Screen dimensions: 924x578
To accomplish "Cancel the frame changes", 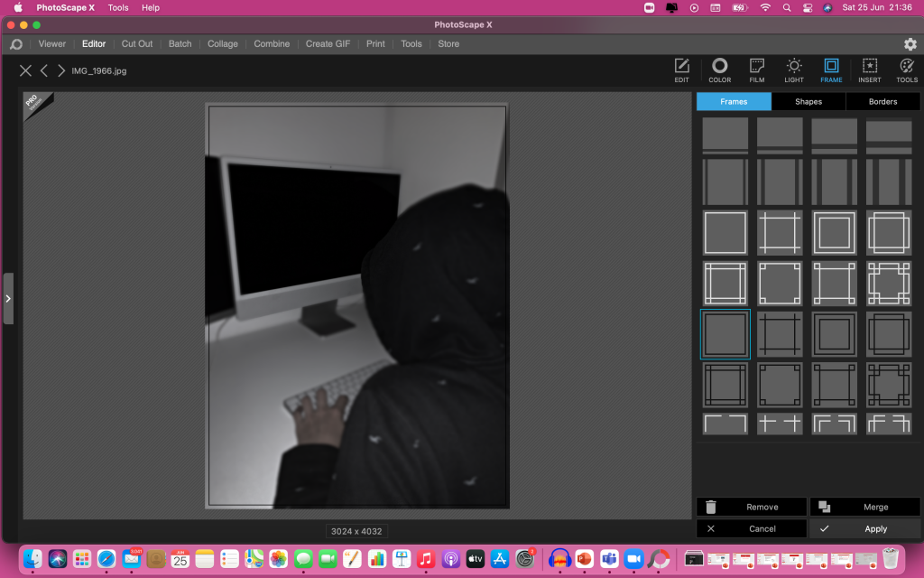I will coord(752,528).
